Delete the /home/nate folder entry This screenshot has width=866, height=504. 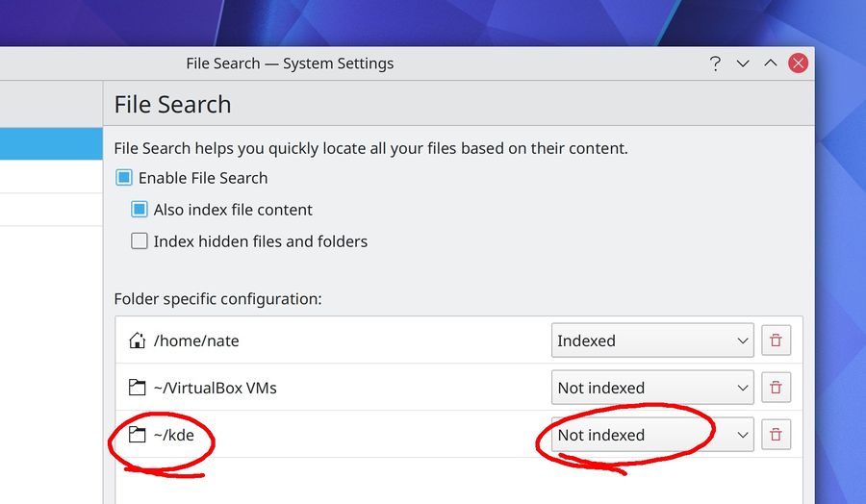(x=776, y=340)
